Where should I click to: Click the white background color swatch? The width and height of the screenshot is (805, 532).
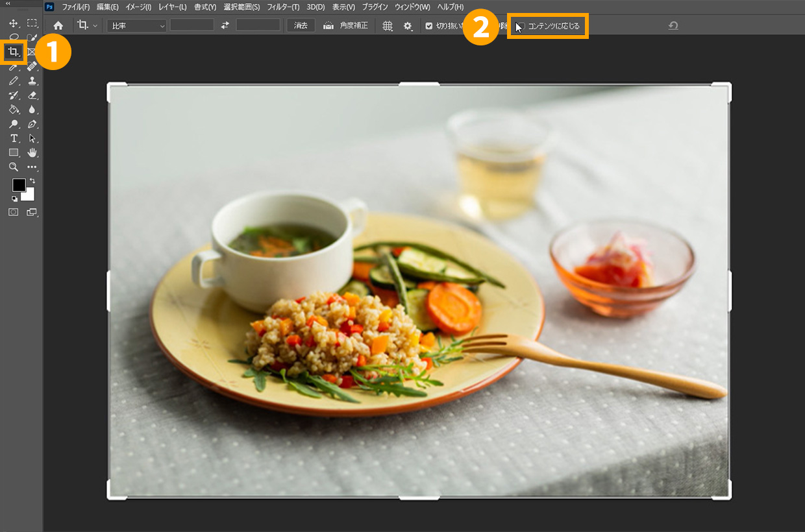pos(30,196)
